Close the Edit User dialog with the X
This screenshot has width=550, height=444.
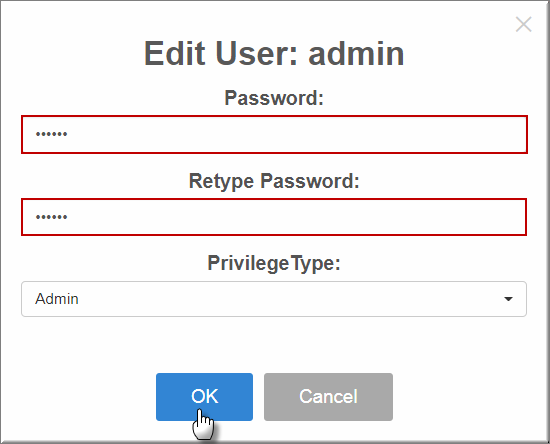point(523,25)
